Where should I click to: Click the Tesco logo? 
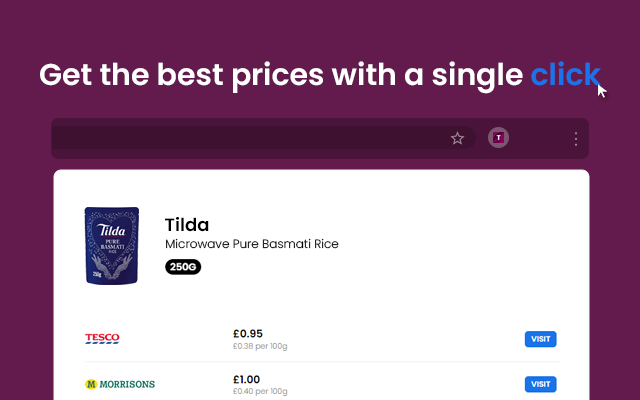tap(102, 338)
